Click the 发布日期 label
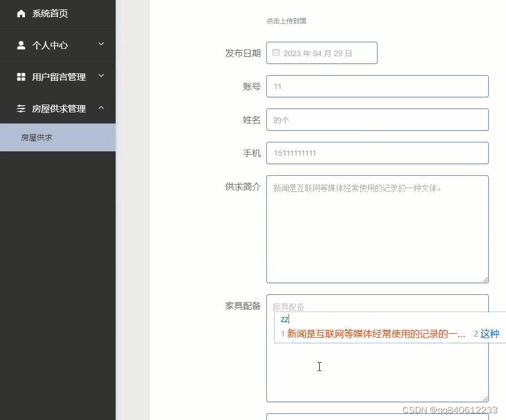Screen dimensions: 506x420 [x=242, y=53]
